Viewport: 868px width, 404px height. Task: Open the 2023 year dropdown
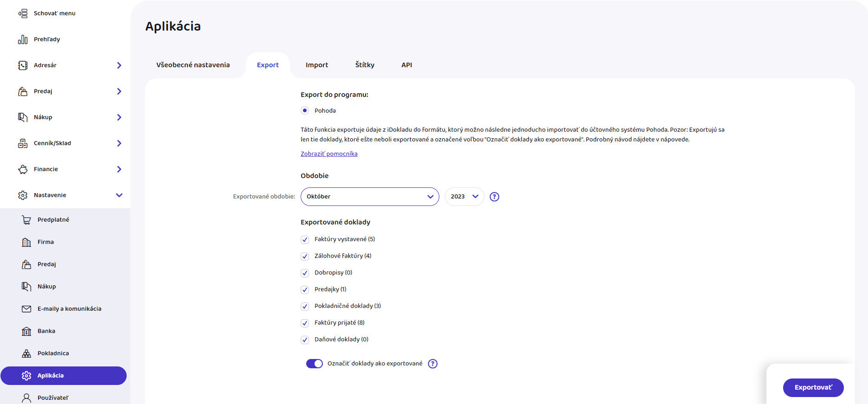pyautogui.click(x=464, y=197)
